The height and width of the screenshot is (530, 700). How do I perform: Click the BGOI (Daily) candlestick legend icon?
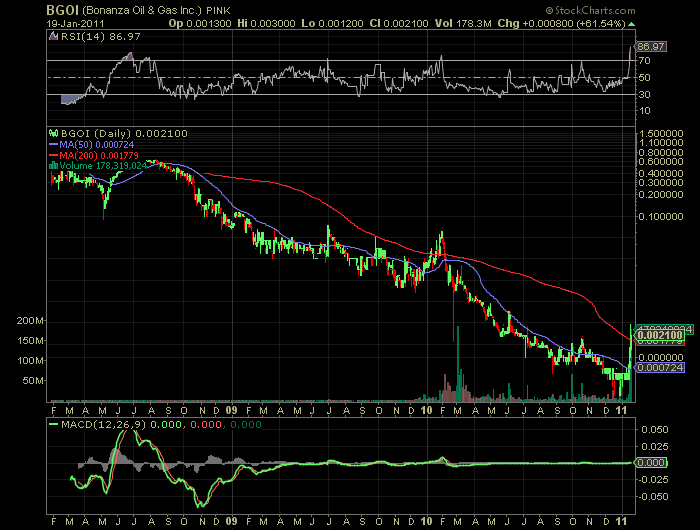point(54,133)
